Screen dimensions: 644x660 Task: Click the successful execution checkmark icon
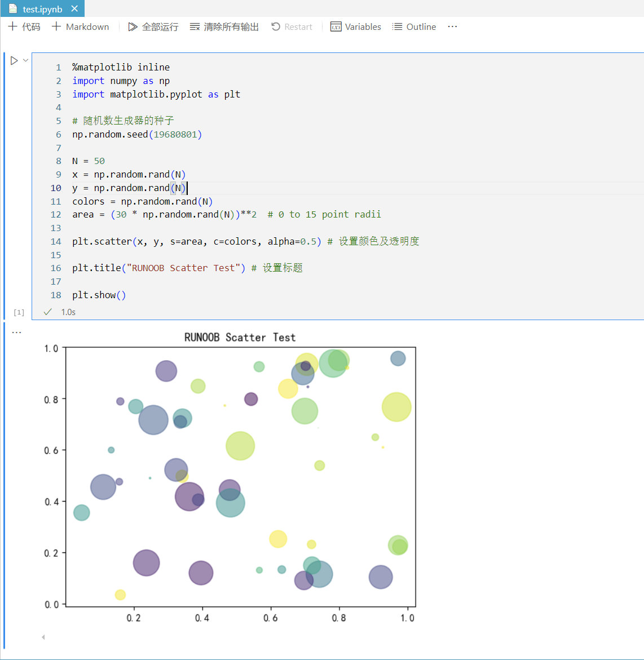(x=48, y=312)
